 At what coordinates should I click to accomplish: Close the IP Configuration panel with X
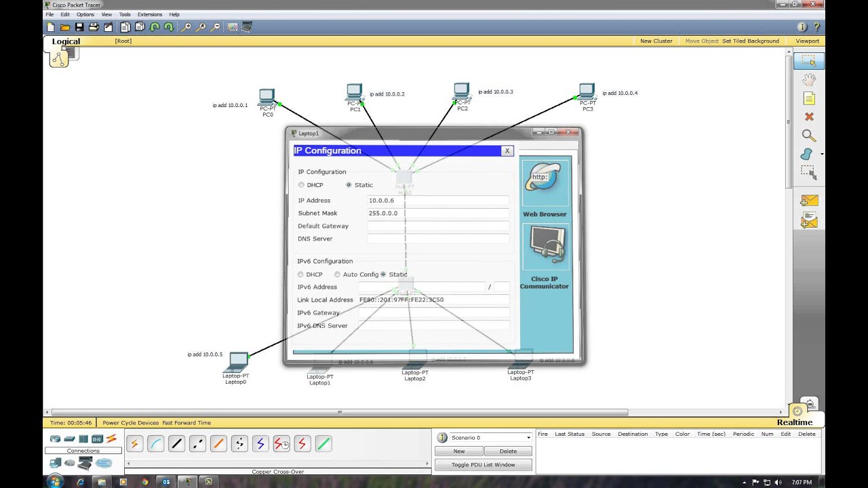click(x=507, y=151)
